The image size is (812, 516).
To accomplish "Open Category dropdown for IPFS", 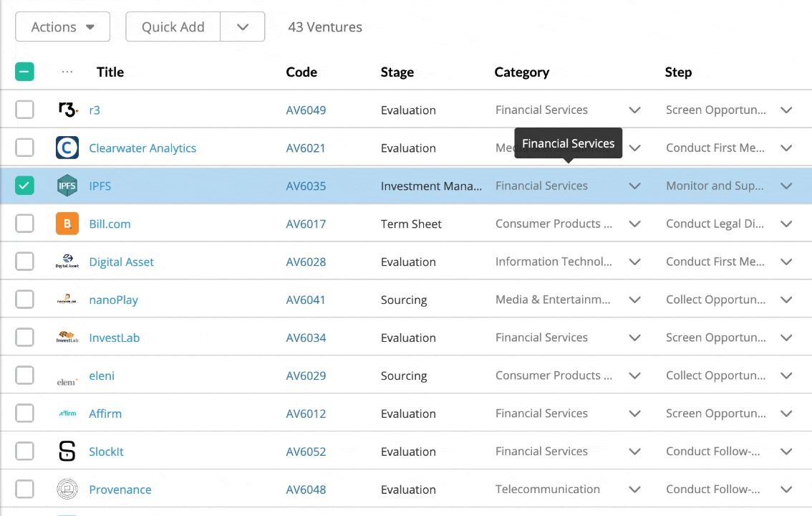I will tap(635, 186).
